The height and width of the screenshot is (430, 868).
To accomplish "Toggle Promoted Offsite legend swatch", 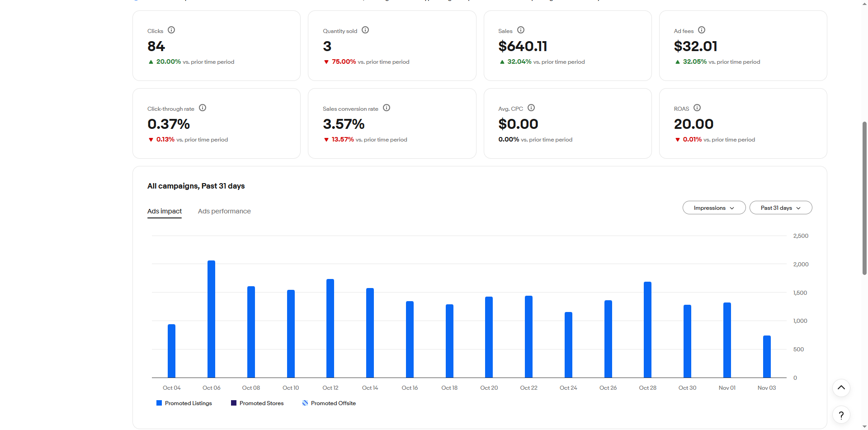I will pos(305,403).
